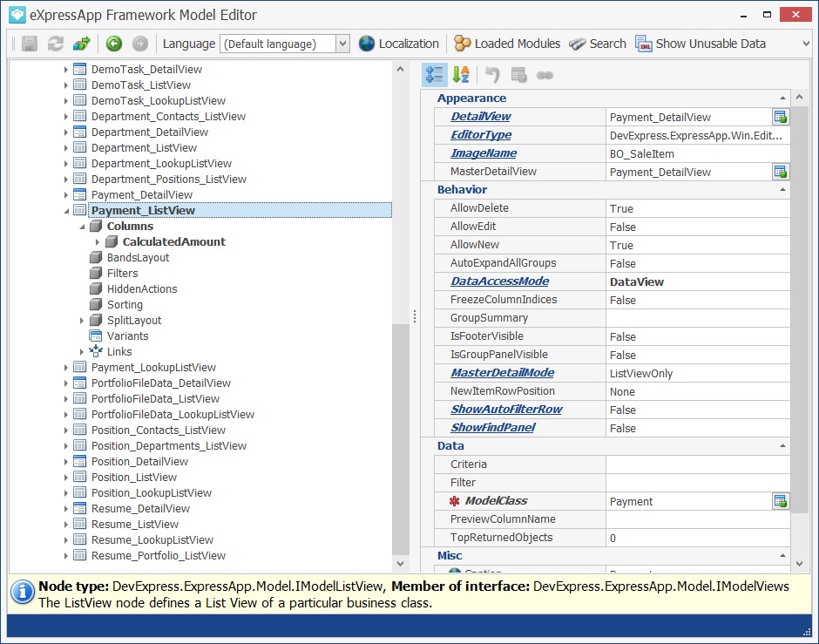
Task: Click the MasterDetailMode property link
Action: coord(503,372)
